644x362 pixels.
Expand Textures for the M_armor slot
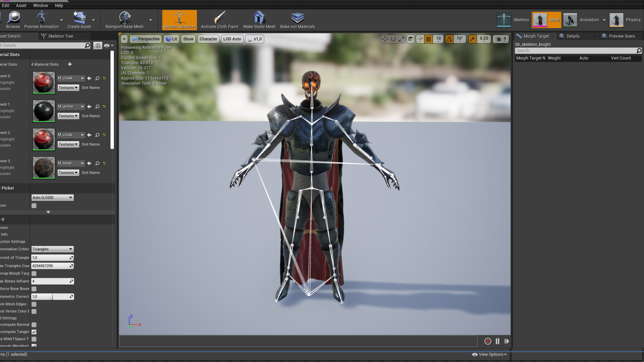coord(68,116)
